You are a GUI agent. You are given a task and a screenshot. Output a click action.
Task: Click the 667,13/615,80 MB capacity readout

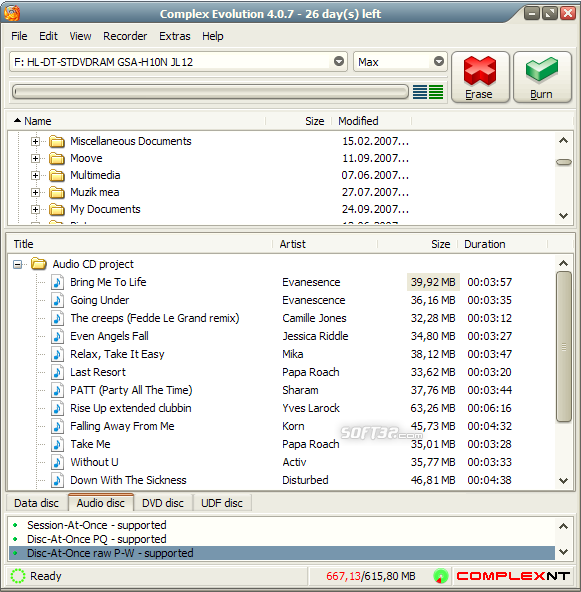pos(371,576)
